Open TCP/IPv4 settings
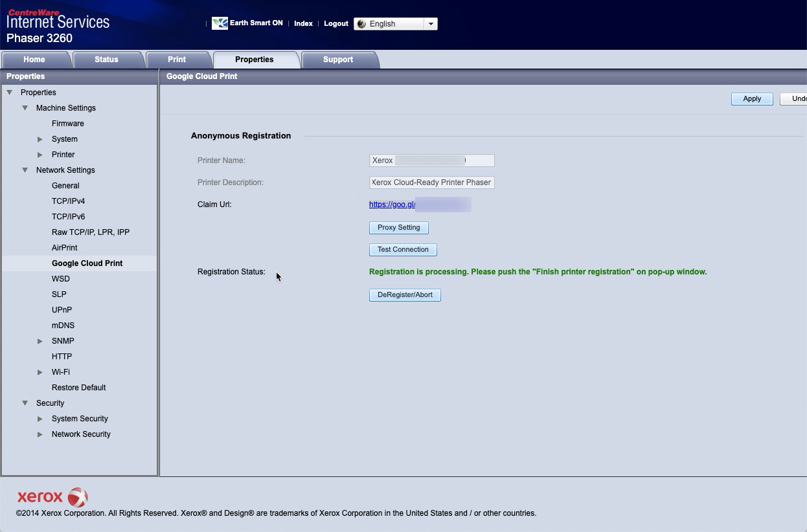 [x=69, y=201]
